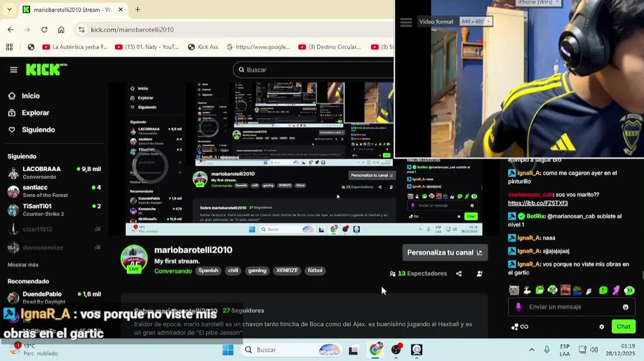Open the Windows Start menu
The image size is (644, 361).
[228, 349]
